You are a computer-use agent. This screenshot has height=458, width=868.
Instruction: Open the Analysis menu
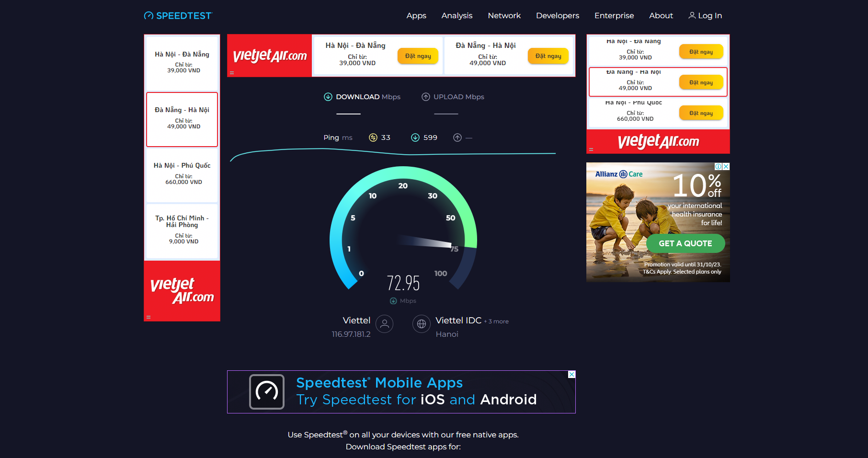pyautogui.click(x=457, y=16)
